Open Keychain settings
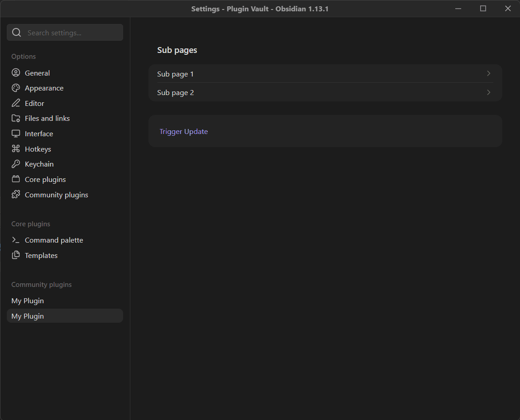The width and height of the screenshot is (520, 420). [x=65, y=164]
